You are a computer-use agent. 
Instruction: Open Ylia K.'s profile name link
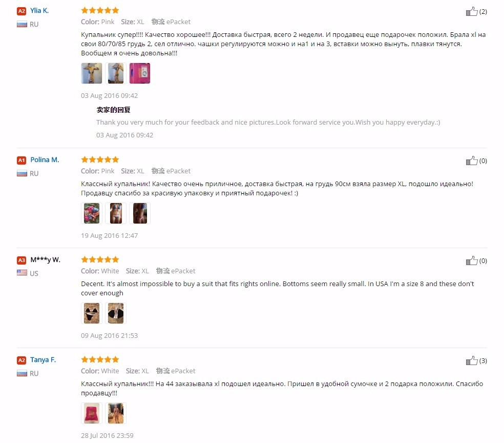point(39,11)
